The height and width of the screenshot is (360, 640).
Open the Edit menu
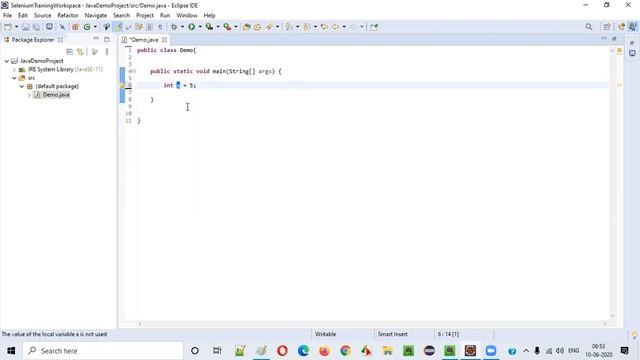tap(23, 16)
